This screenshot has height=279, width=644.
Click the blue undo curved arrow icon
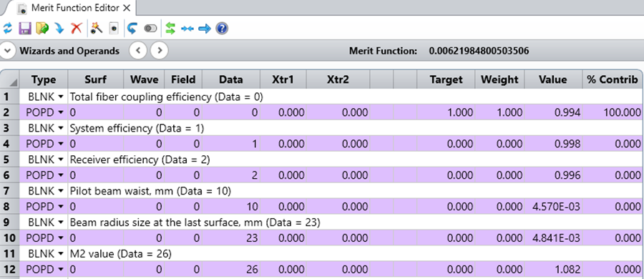point(132,29)
